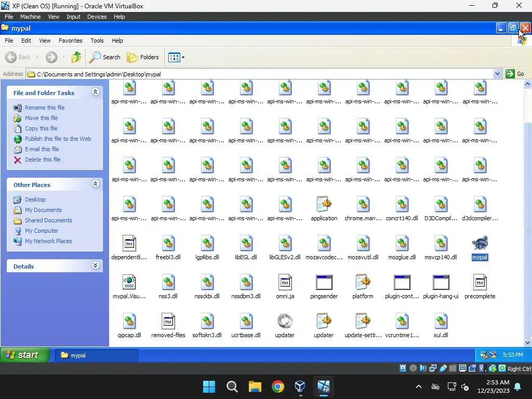
Task: Click the dependentlibs file icon
Action: [x=129, y=243]
